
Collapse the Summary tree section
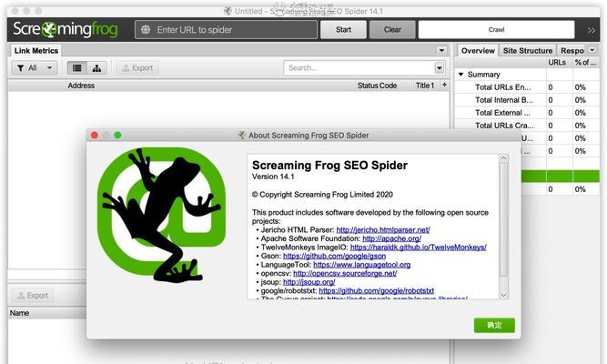click(460, 74)
